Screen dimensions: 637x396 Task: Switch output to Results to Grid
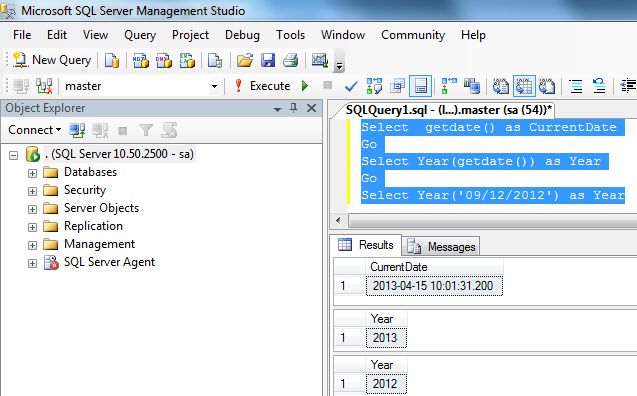(524, 86)
